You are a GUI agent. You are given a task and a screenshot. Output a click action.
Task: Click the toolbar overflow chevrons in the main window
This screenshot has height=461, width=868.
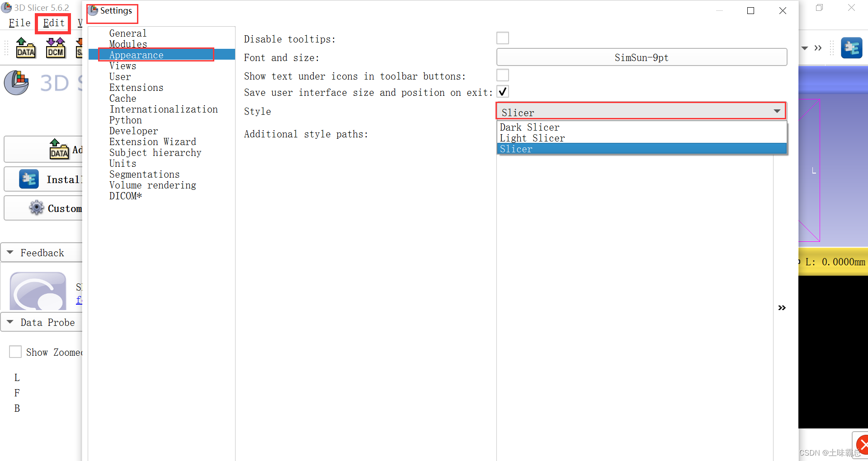point(818,48)
